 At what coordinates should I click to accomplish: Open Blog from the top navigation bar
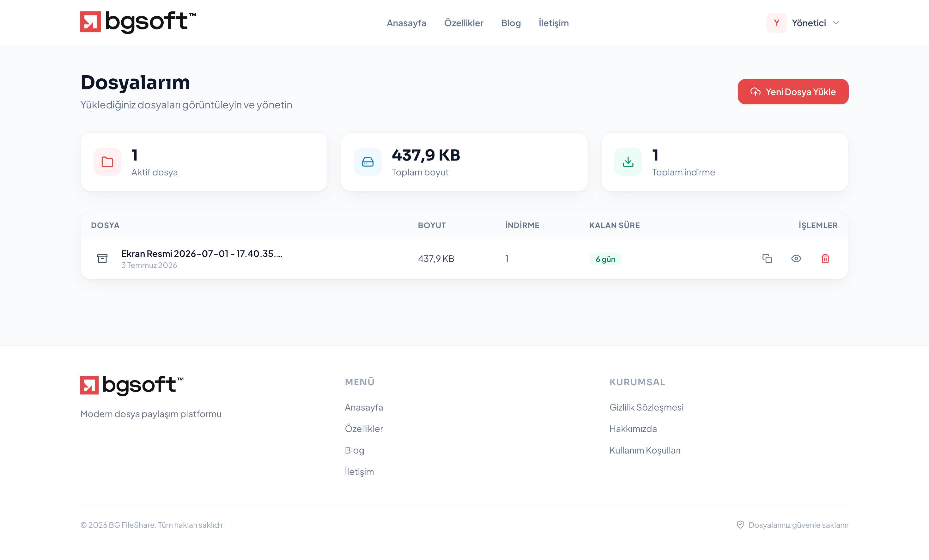pos(511,23)
